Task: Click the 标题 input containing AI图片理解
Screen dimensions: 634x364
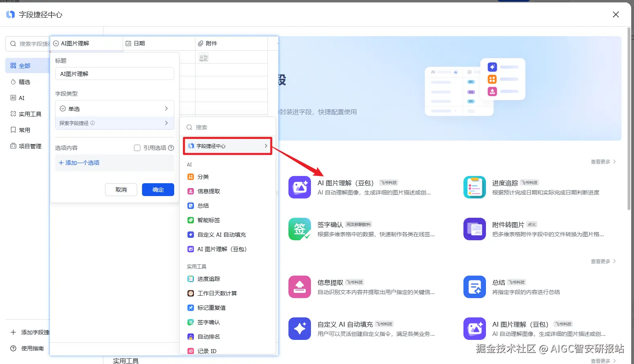Action: [114, 74]
